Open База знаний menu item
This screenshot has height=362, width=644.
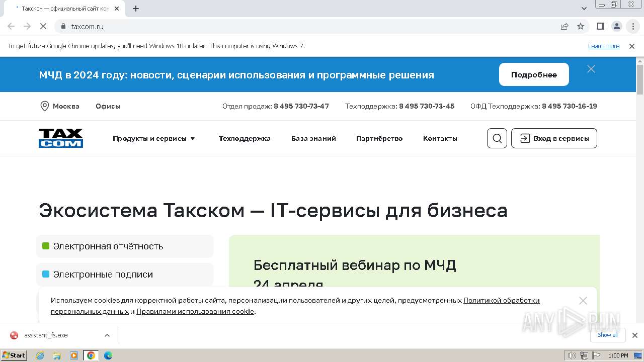313,138
